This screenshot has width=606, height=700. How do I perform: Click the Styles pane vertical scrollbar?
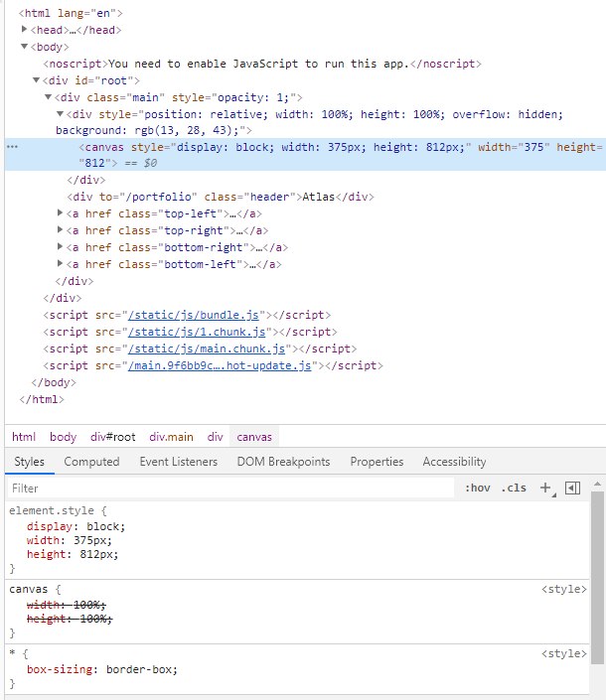[x=597, y=576]
